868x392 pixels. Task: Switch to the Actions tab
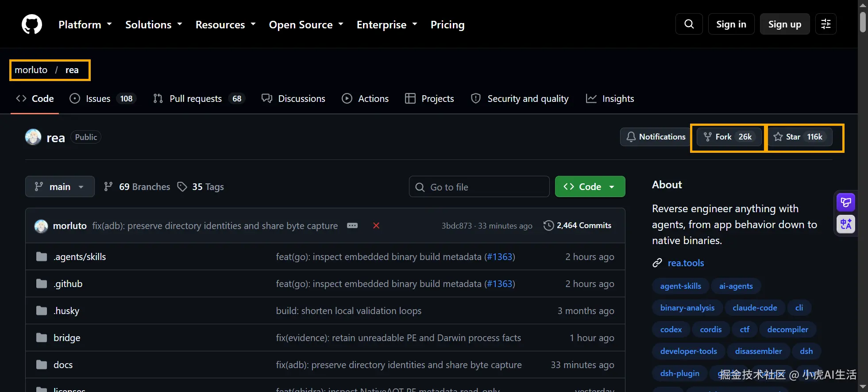[365, 98]
